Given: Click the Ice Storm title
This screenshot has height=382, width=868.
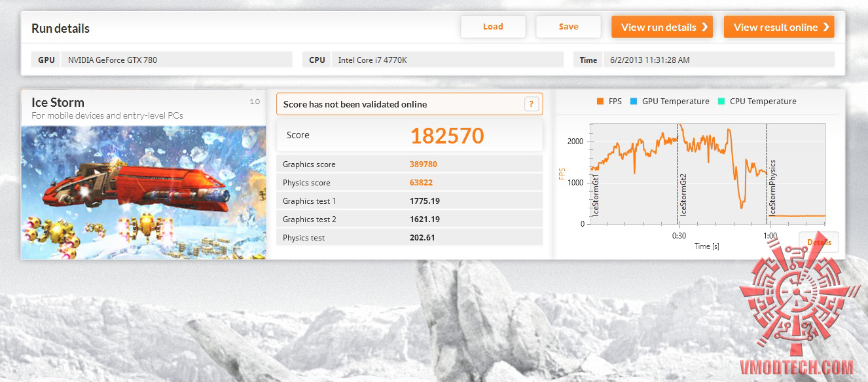Looking at the screenshot, I should tap(58, 102).
